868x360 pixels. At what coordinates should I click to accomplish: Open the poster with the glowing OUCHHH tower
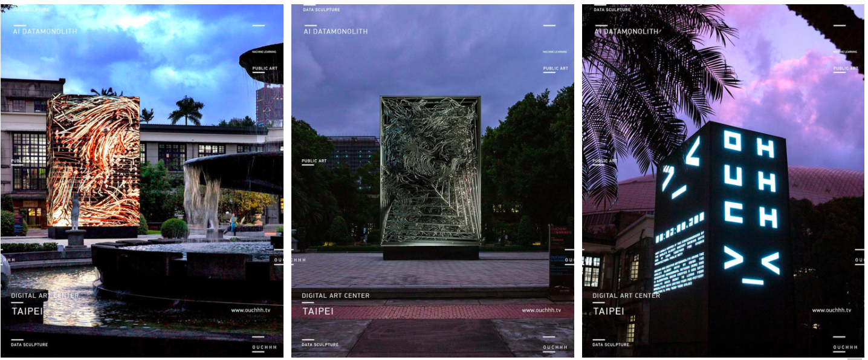tap(723, 180)
